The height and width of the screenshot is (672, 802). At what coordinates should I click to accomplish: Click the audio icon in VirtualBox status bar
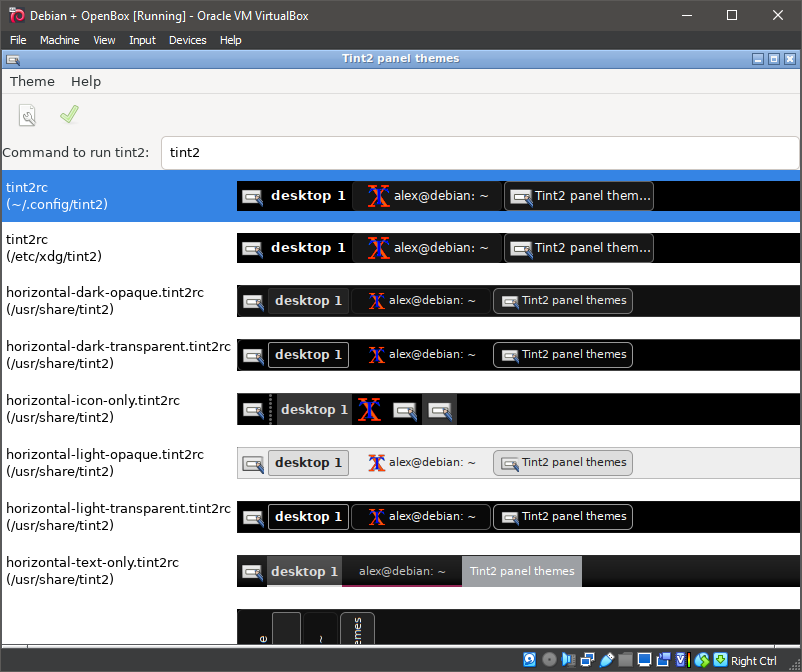567,660
